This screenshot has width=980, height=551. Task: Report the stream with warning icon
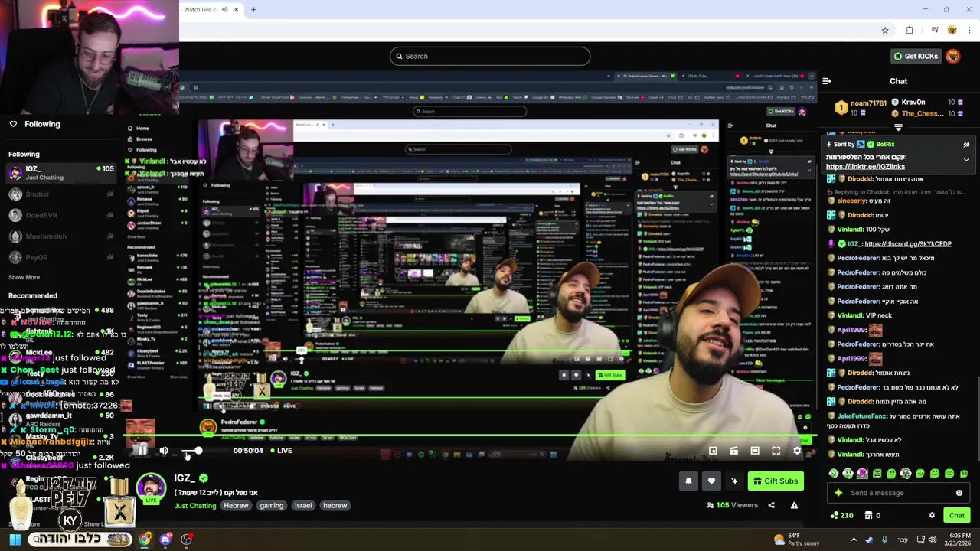(794, 505)
